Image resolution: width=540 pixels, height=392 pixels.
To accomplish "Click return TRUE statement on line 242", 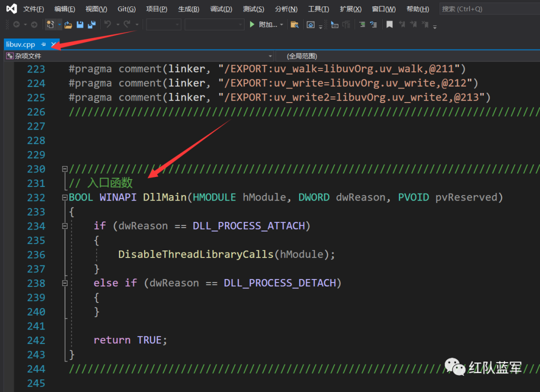I will [x=130, y=340].
